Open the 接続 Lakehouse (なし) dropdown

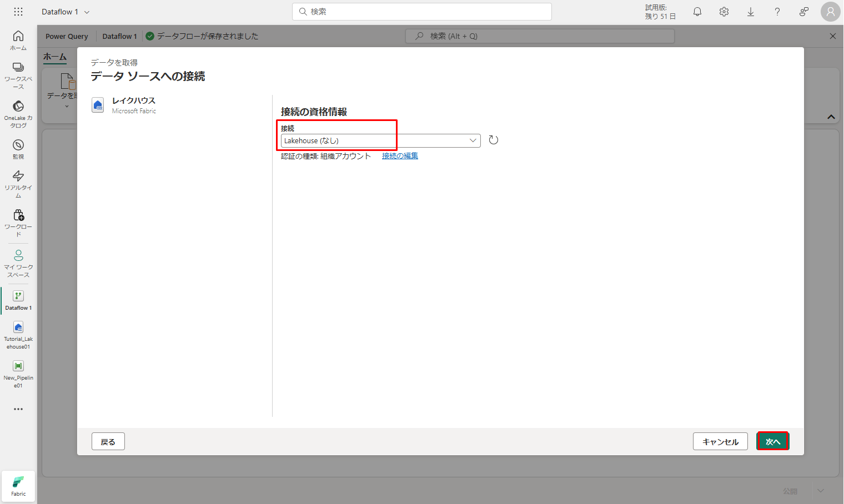[x=381, y=141]
